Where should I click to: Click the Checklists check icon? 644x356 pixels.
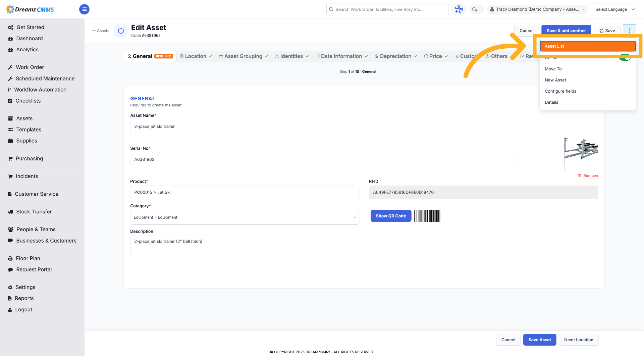[x=10, y=101]
